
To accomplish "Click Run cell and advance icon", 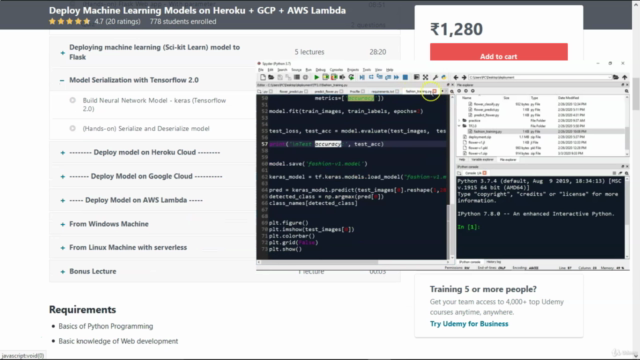I will [334, 77].
